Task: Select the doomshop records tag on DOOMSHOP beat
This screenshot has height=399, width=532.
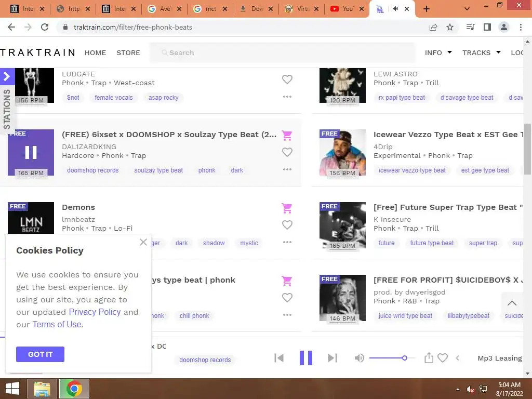Action: 92,170
